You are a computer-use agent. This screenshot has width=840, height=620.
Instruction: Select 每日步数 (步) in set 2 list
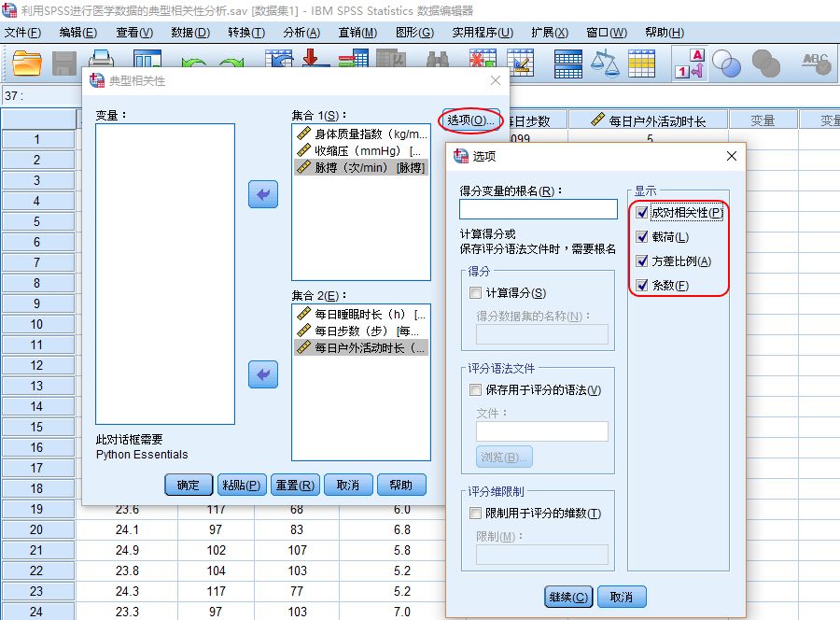[x=361, y=331]
